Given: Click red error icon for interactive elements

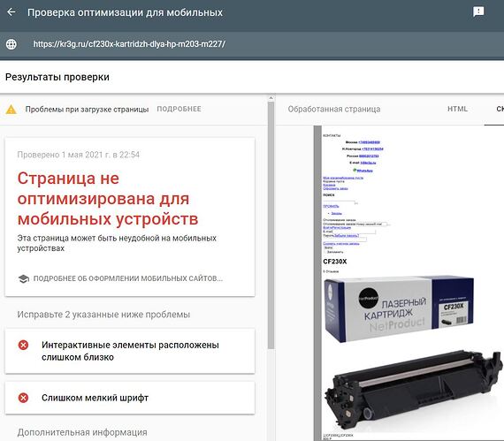Looking at the screenshot, I should [x=23, y=346].
